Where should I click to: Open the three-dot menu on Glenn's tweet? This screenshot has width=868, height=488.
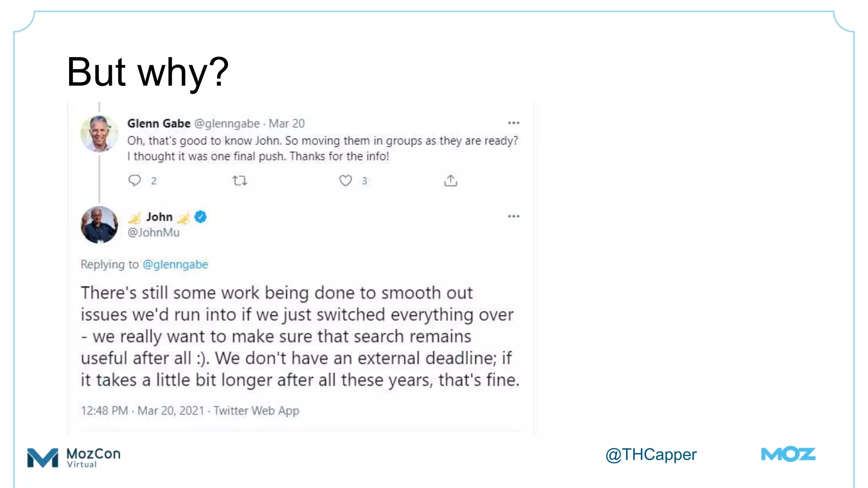[513, 123]
